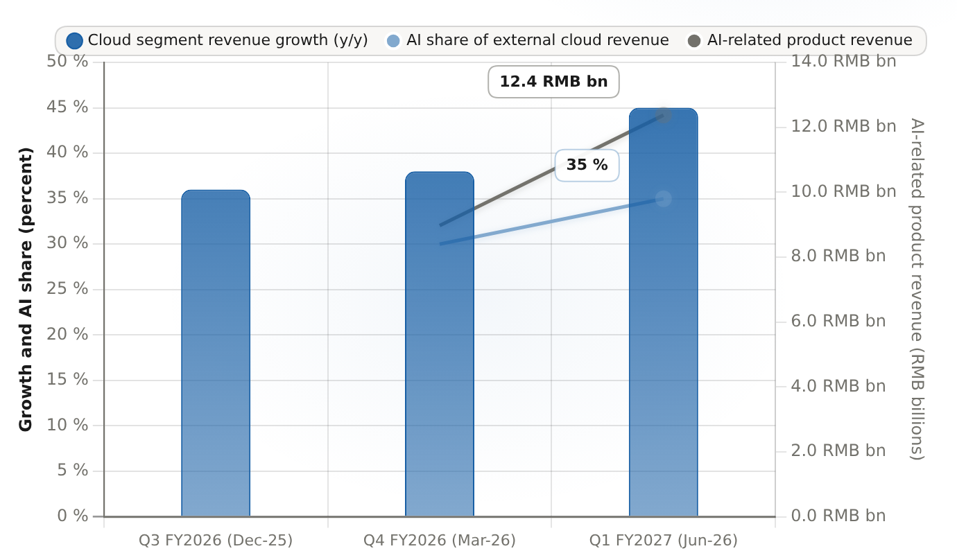Click the 10.0 RMB bn tick label

coord(844,191)
